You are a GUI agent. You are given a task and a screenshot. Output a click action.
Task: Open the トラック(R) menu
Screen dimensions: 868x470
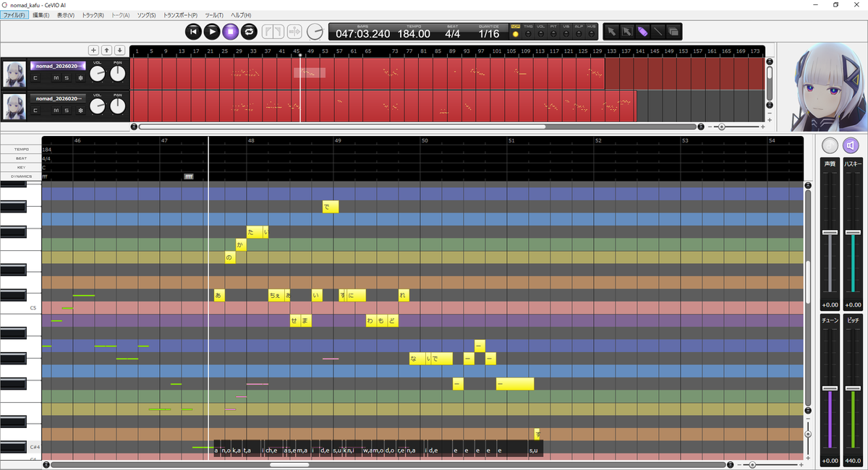pos(93,15)
